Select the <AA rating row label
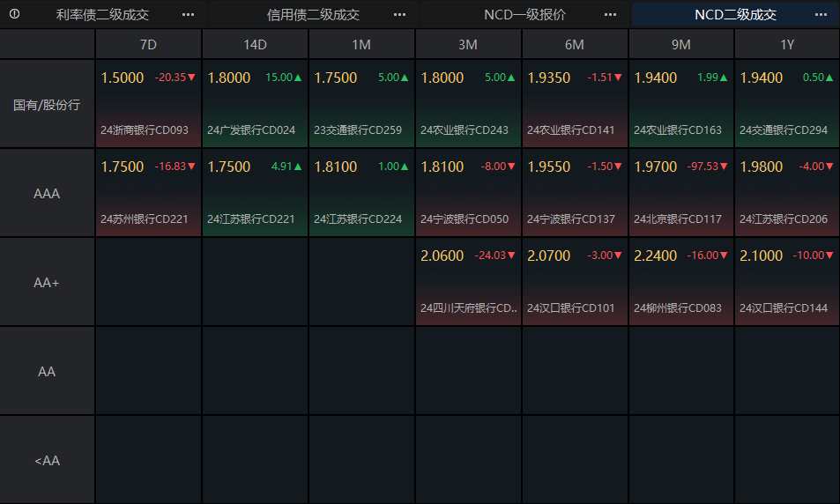The image size is (840, 504). (x=47, y=460)
